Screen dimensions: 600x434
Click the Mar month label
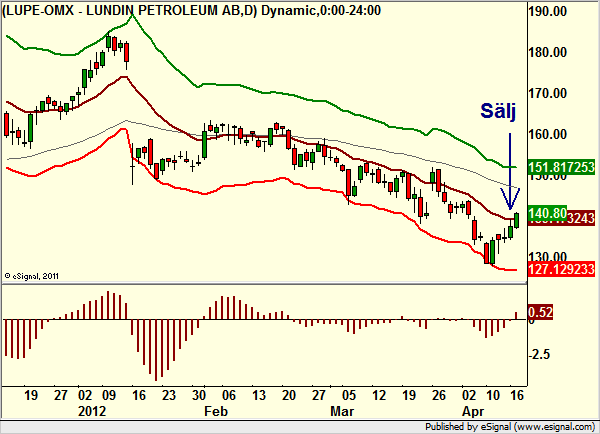click(x=342, y=411)
